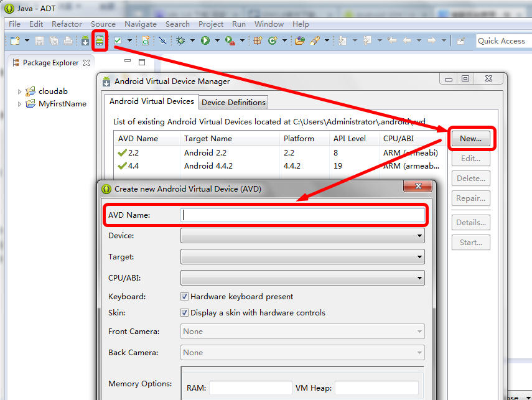Click the New file wizard toolbar icon

click(15, 40)
